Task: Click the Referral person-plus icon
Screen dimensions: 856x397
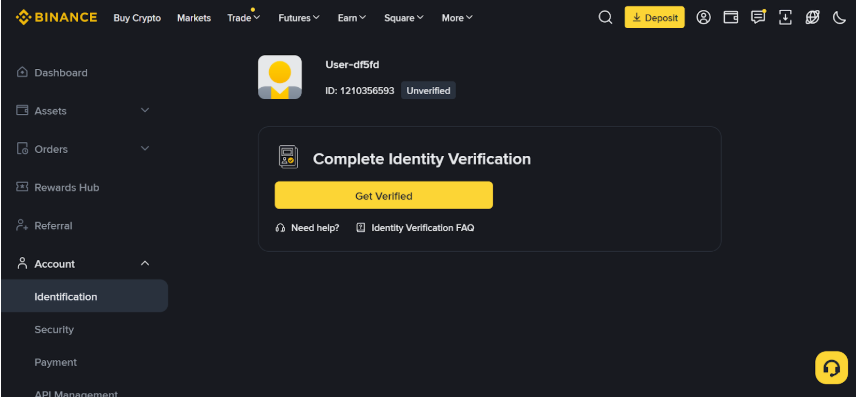Action: coord(22,225)
